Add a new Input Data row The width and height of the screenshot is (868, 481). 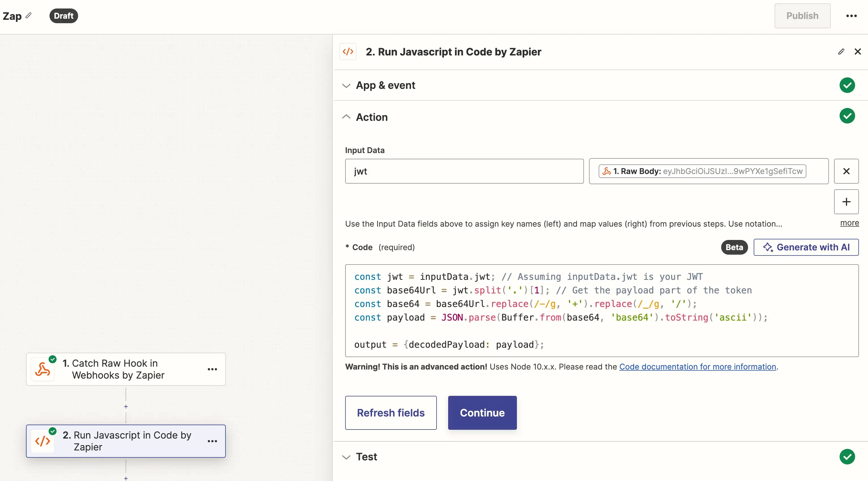coord(846,201)
